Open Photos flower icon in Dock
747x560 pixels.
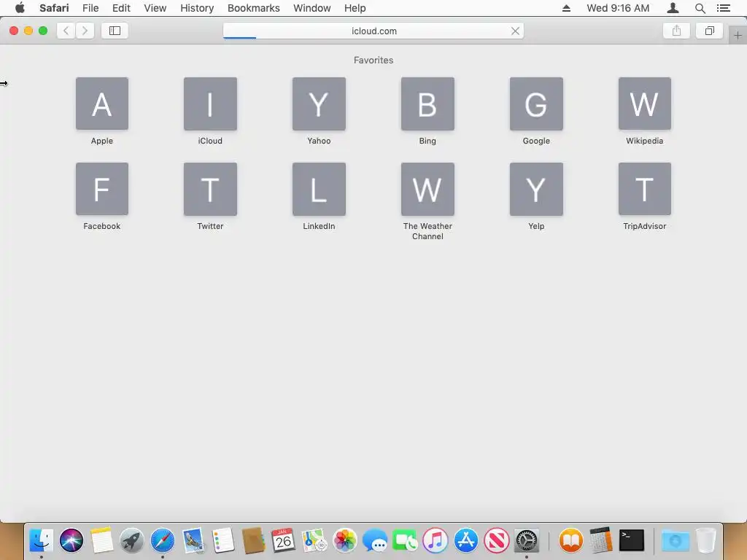tap(344, 540)
